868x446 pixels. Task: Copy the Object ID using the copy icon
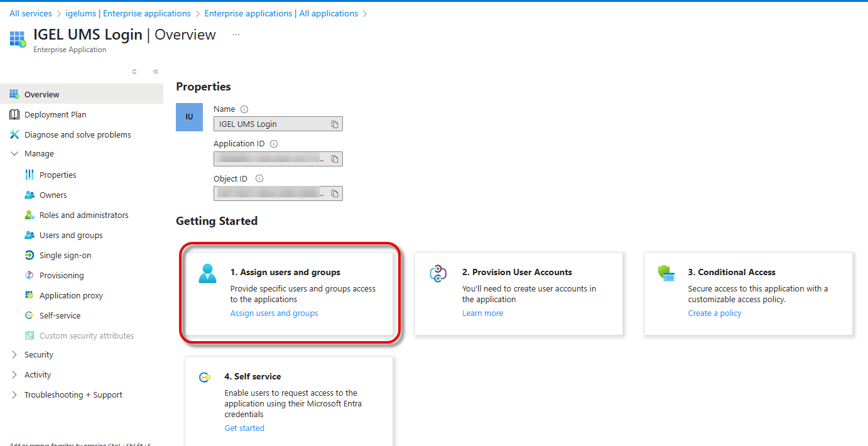[335, 193]
